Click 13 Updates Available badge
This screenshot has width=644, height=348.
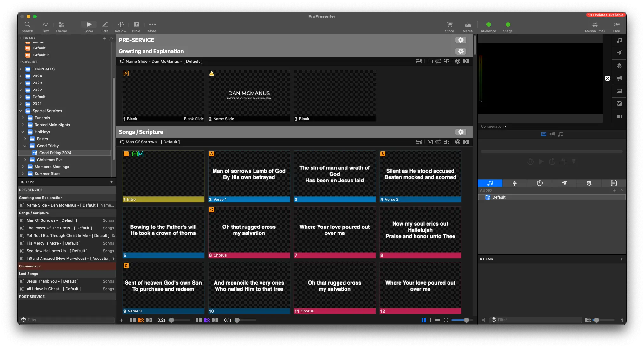[x=605, y=15]
